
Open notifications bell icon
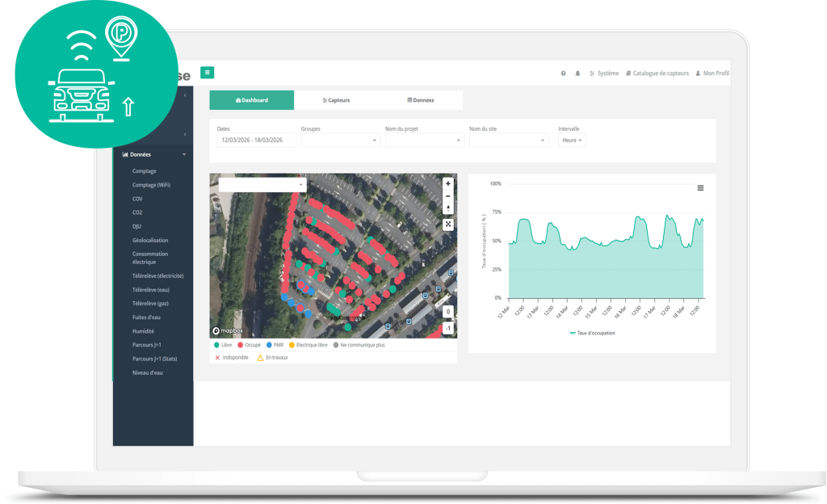pyautogui.click(x=577, y=73)
